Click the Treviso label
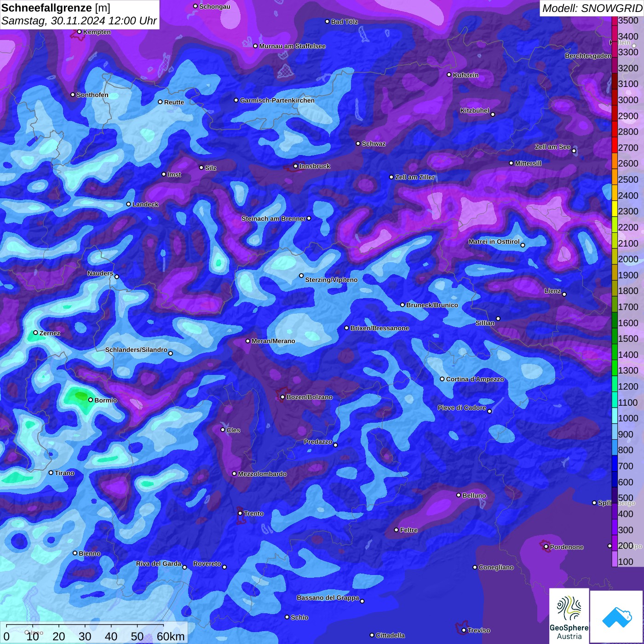644x644 pixels. click(x=479, y=630)
